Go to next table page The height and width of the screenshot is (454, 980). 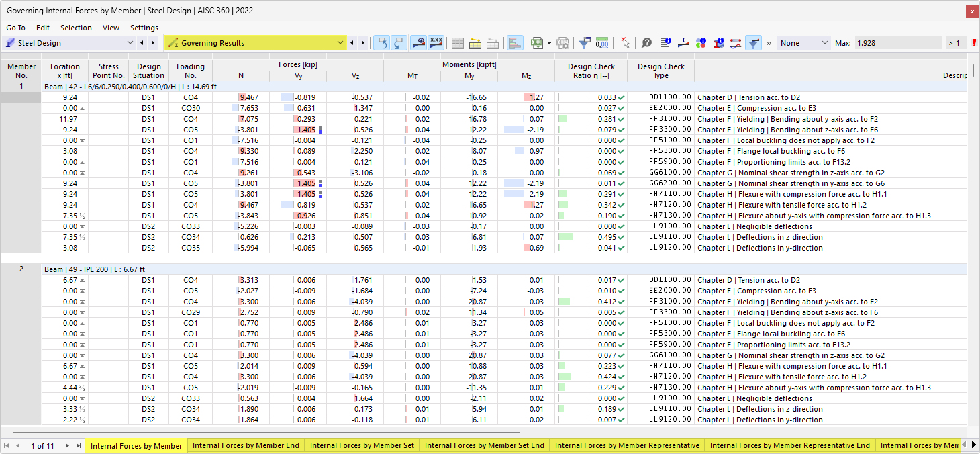coord(67,445)
